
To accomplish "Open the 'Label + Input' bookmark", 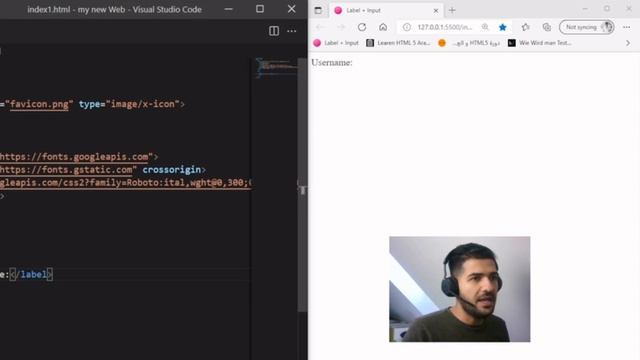I will click(x=336, y=43).
